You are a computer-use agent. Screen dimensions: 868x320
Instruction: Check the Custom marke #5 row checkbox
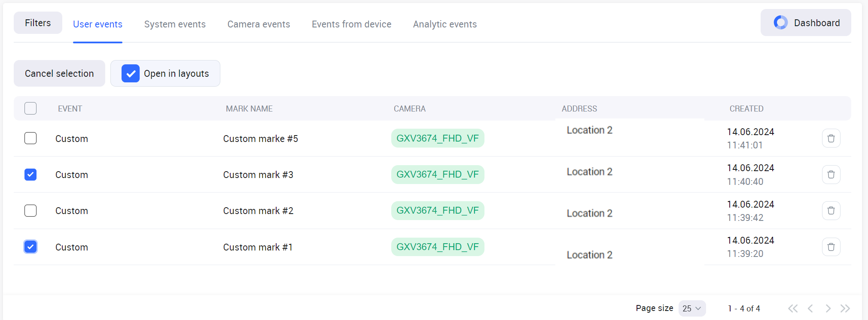pos(30,138)
